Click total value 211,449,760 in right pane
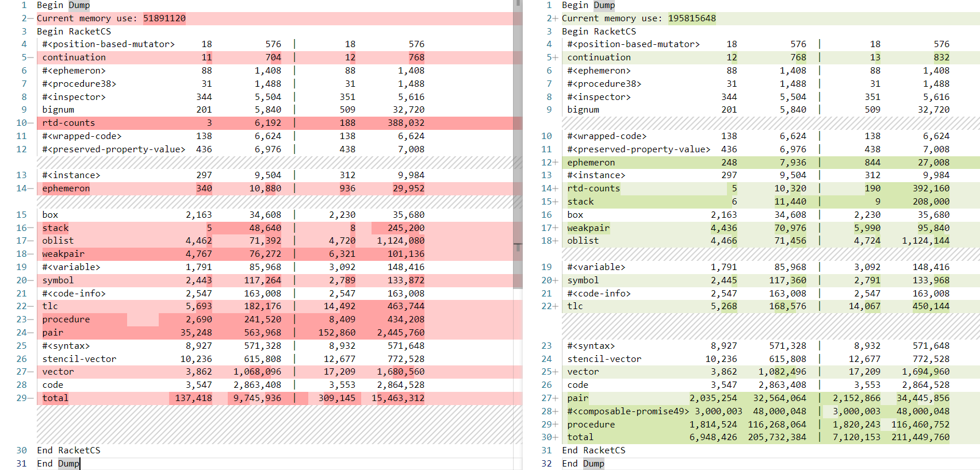The height and width of the screenshot is (470, 980). 921,437
